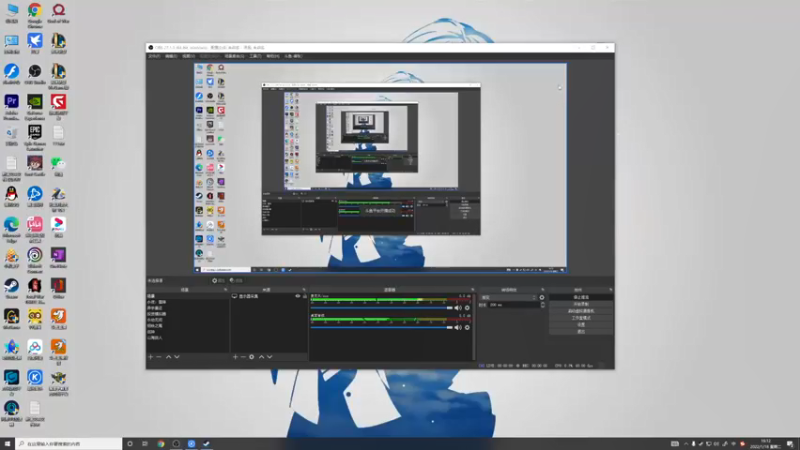800x450 pixels.
Task: Open OBS 设置 settings button
Action: (581, 324)
